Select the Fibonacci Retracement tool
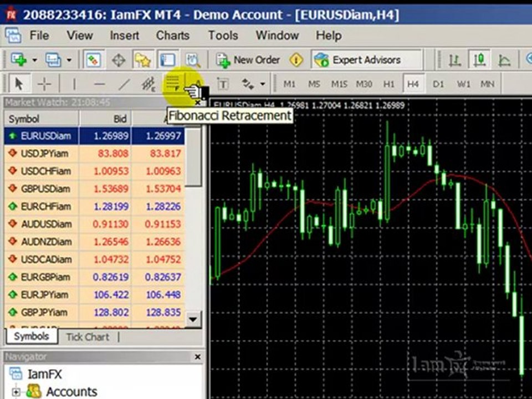The width and height of the screenshot is (532, 399). (173, 84)
